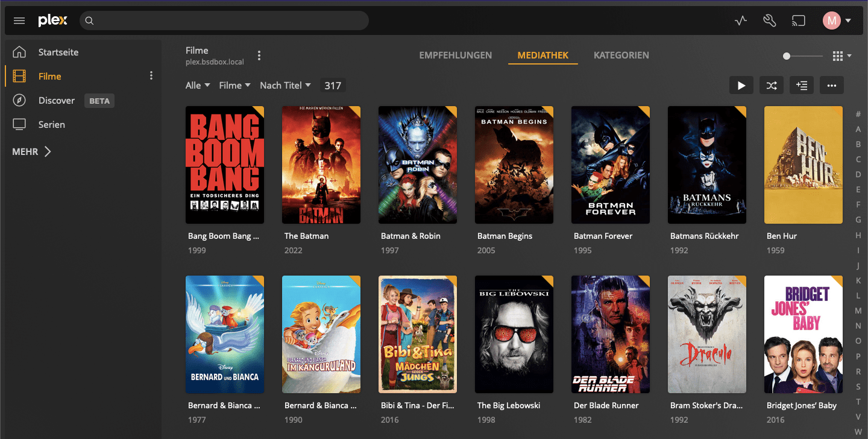The height and width of the screenshot is (439, 868).
Task: Open the Der Blade Runner poster
Action: click(x=611, y=334)
